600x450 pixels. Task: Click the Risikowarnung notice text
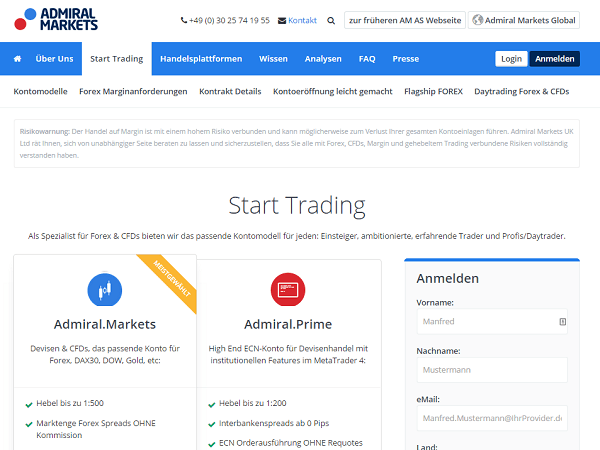click(x=297, y=143)
